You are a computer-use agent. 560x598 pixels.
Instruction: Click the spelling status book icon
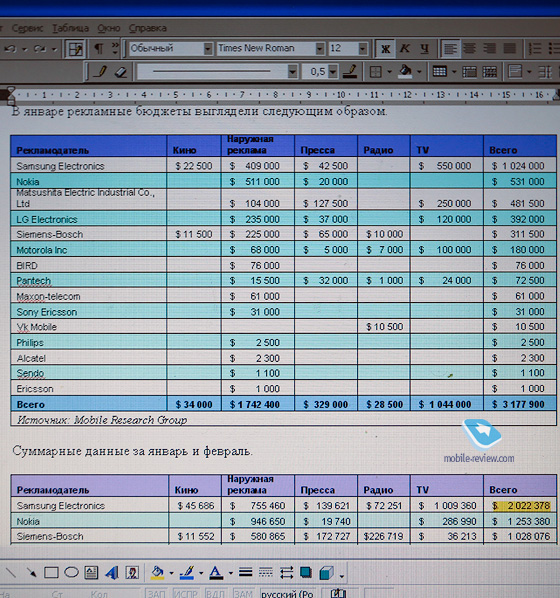(x=338, y=593)
